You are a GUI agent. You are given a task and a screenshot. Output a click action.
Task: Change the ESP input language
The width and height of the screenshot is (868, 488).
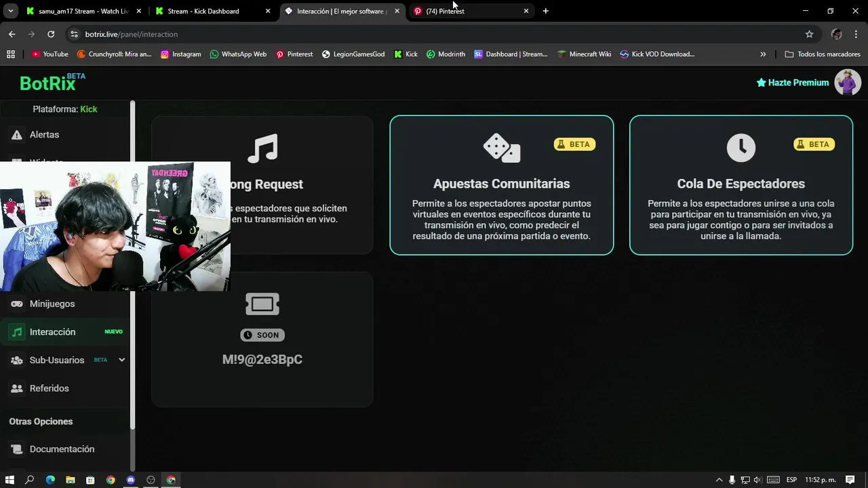pyautogui.click(x=791, y=480)
